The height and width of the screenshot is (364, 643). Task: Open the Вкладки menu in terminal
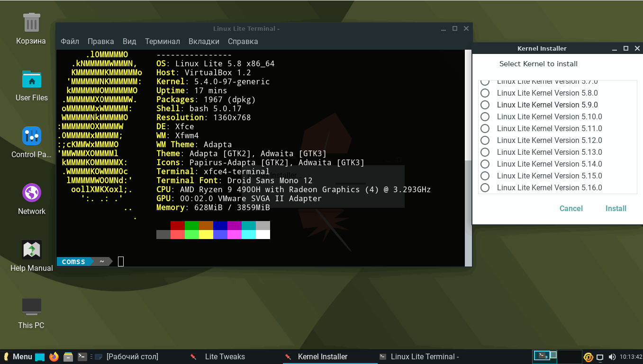pyautogui.click(x=204, y=41)
